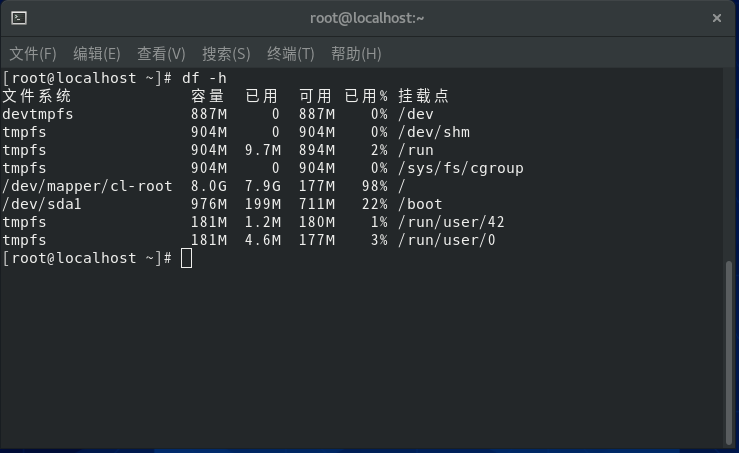Screen dimensions: 739x453
Task: Click the /dev/sda1 filesystem entry
Action: [x=42, y=204]
